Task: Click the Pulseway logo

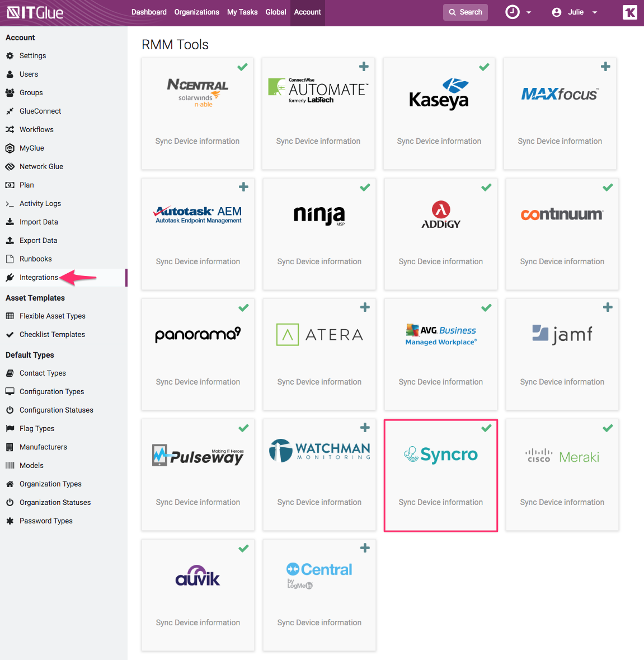Action: (x=198, y=455)
